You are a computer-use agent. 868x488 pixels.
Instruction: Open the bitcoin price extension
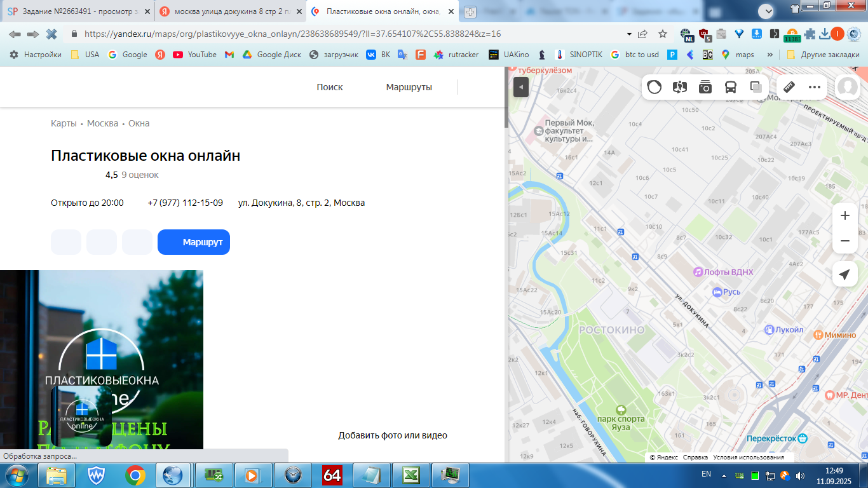coord(792,35)
